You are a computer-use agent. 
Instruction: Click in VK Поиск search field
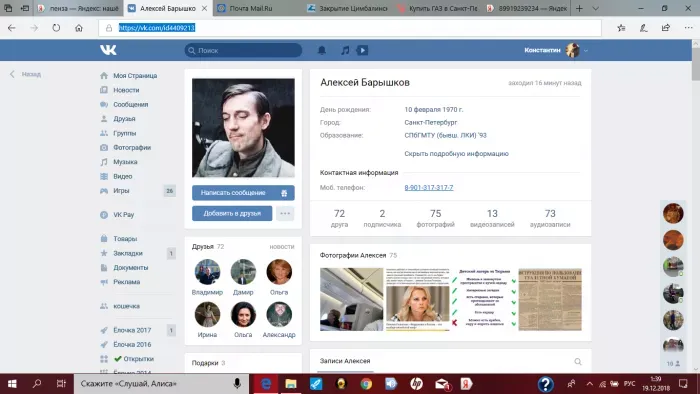click(243, 50)
